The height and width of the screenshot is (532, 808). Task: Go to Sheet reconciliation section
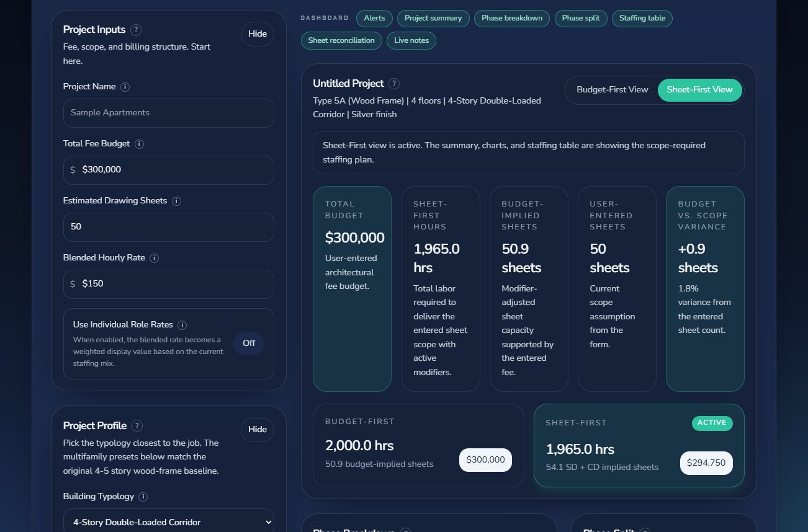pos(341,41)
